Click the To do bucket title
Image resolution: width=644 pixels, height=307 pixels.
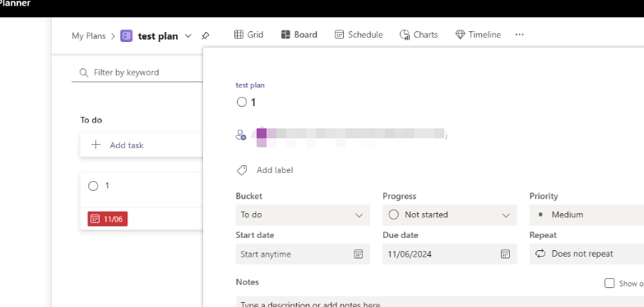[91, 120]
